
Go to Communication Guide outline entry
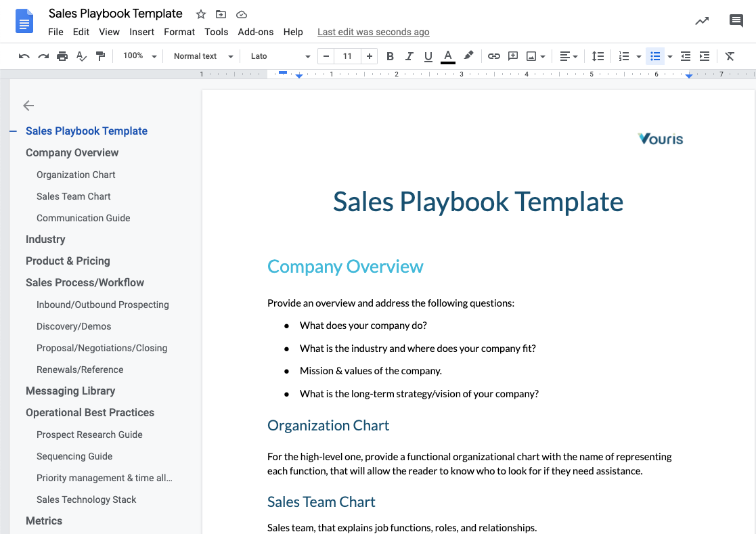(83, 218)
